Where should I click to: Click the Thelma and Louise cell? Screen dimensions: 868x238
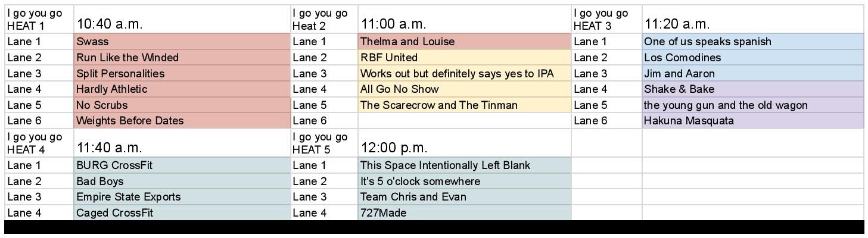click(464, 42)
